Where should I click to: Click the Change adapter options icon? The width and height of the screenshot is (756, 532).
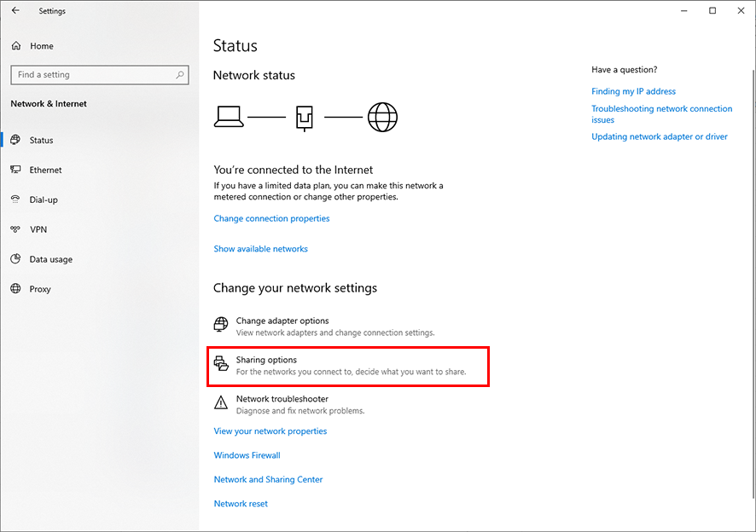221,325
